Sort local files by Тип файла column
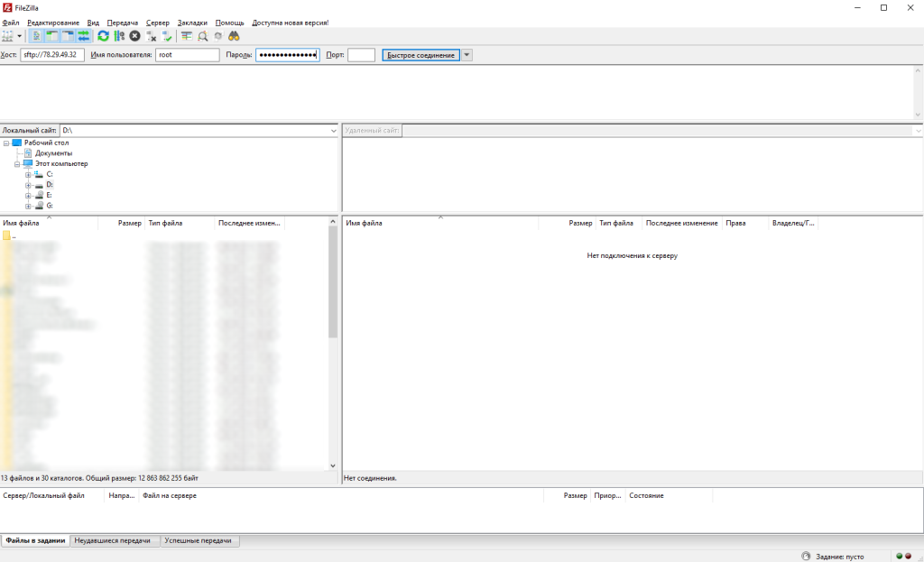Viewport: 924px width, 562px height. (x=180, y=224)
